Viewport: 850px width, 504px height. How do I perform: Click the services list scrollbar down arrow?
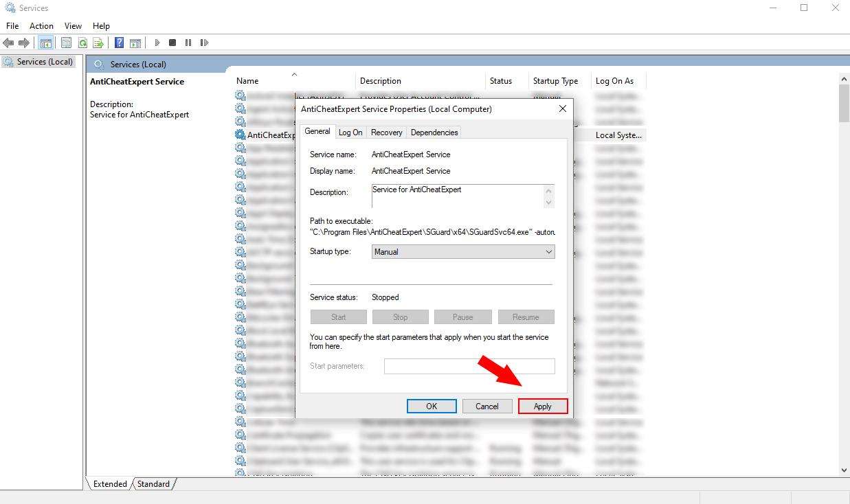pyautogui.click(x=844, y=470)
